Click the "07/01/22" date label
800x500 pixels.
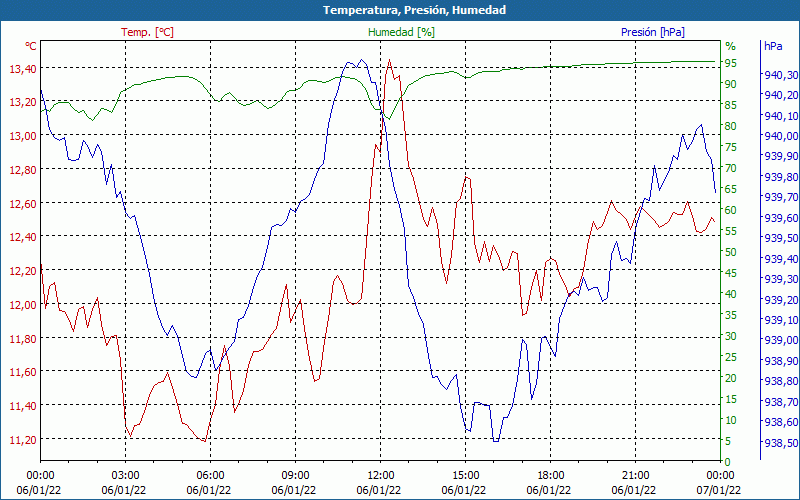click(718, 491)
